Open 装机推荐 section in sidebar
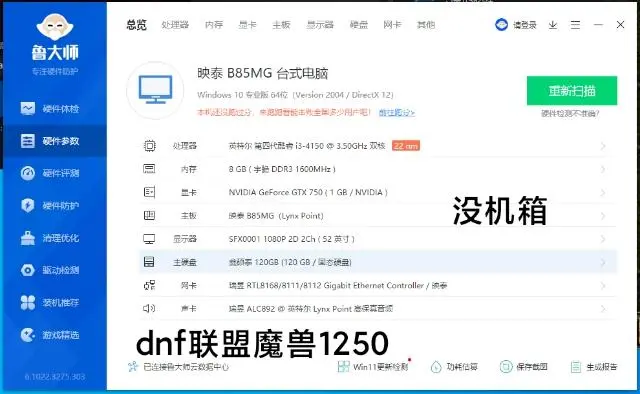This screenshot has height=394, width=640. pyautogui.click(x=50, y=303)
